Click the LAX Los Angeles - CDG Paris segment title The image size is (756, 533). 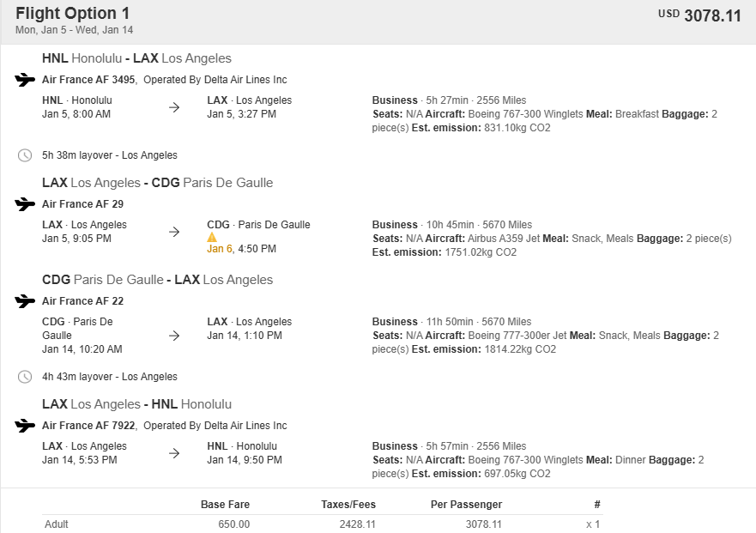coord(157,183)
